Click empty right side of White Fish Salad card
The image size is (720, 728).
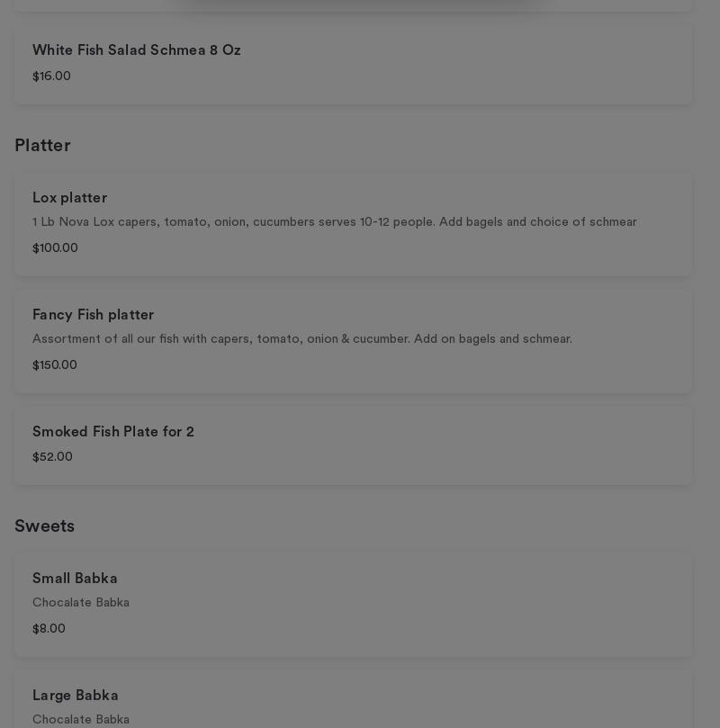(x=540, y=63)
